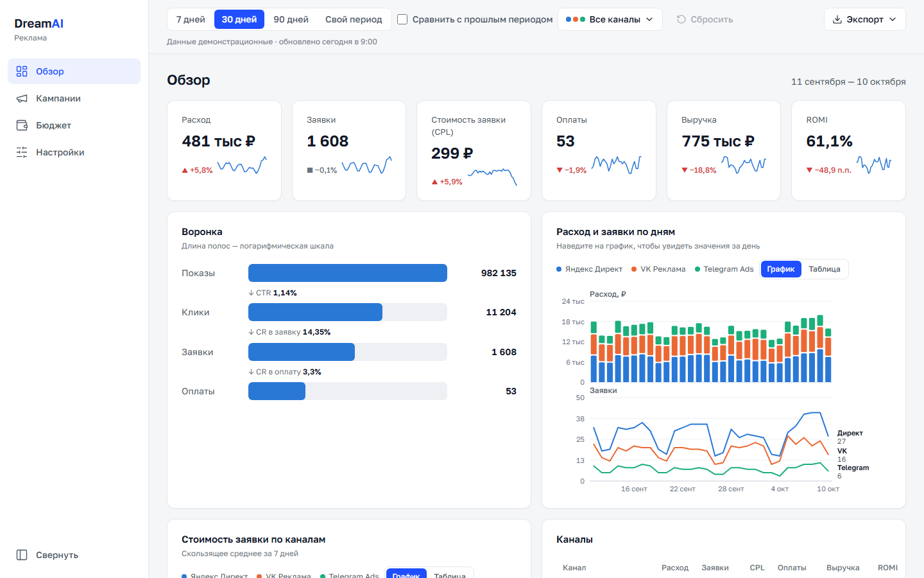Toggle VK Реклама legend in daily chart
The height and width of the screenshot is (578, 924).
[x=658, y=269]
